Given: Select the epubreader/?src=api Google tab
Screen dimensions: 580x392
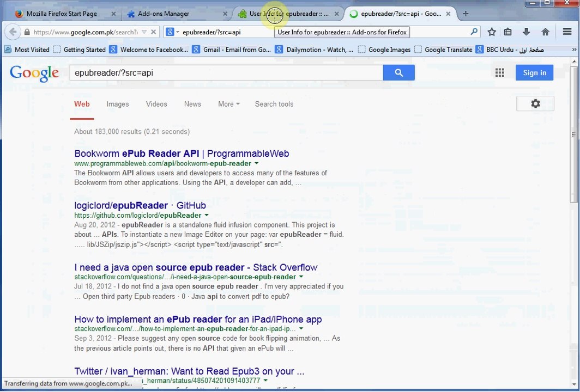Looking at the screenshot, I should coord(401,14).
